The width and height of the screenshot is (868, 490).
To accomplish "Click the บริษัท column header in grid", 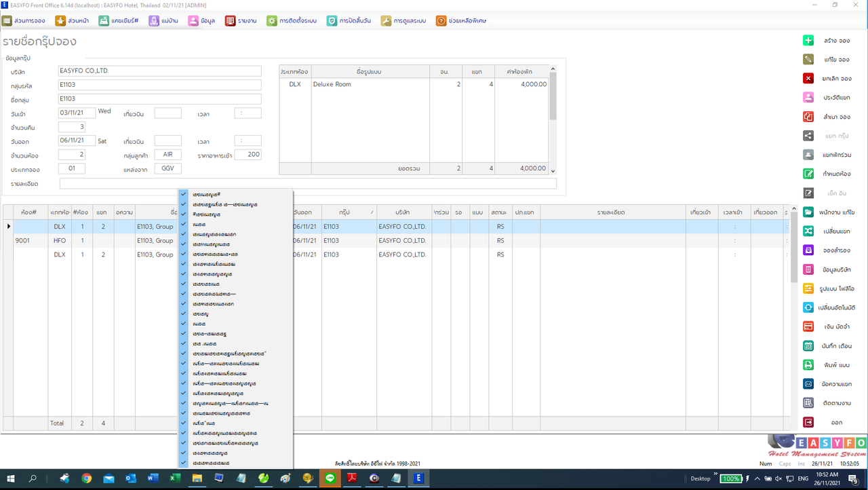I will [403, 212].
